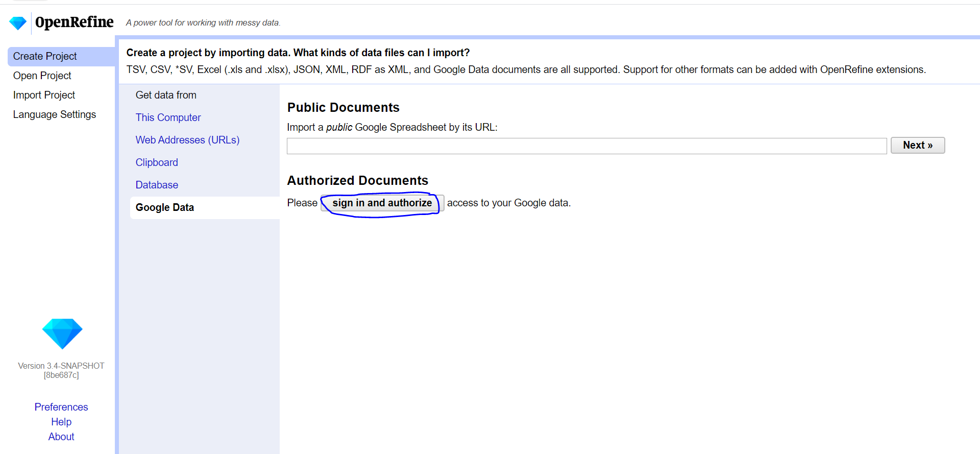Open the Create Project tab

tap(61, 56)
